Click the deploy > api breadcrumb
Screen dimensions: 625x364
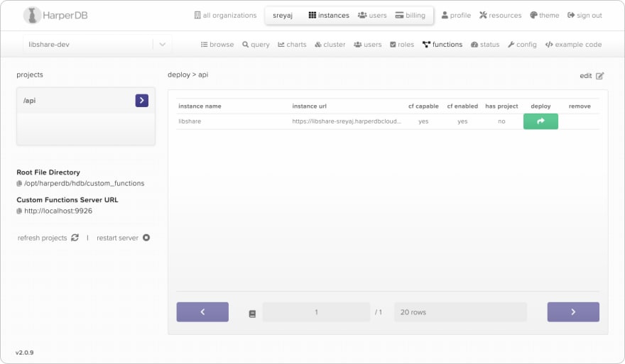pyautogui.click(x=187, y=75)
